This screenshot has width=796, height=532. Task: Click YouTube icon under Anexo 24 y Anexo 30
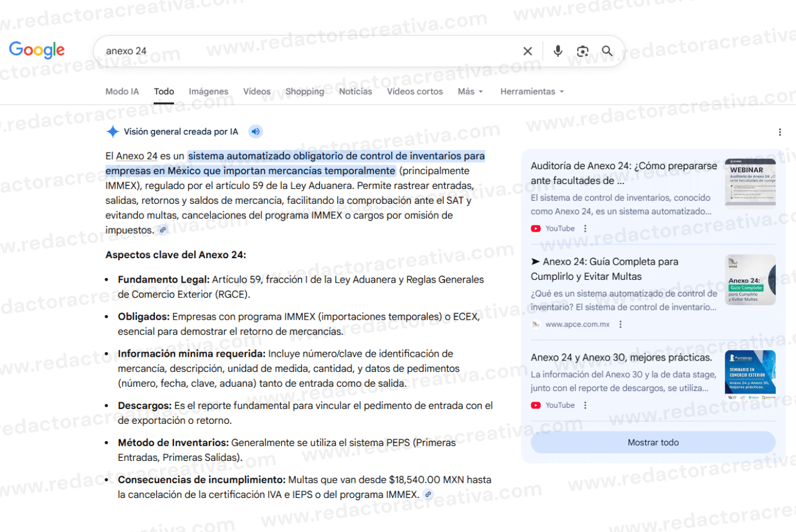coord(536,405)
